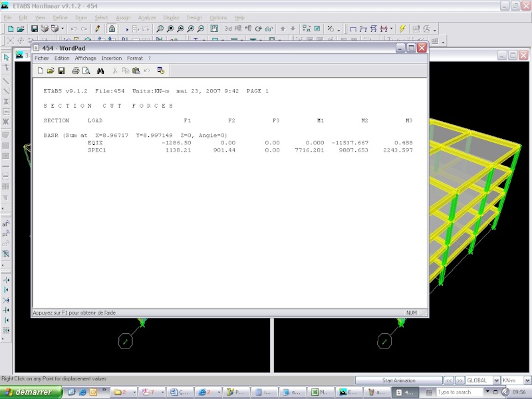Save ETABS model with floppy icon
This screenshot has height=399, width=532.
pyautogui.click(x=35, y=29)
